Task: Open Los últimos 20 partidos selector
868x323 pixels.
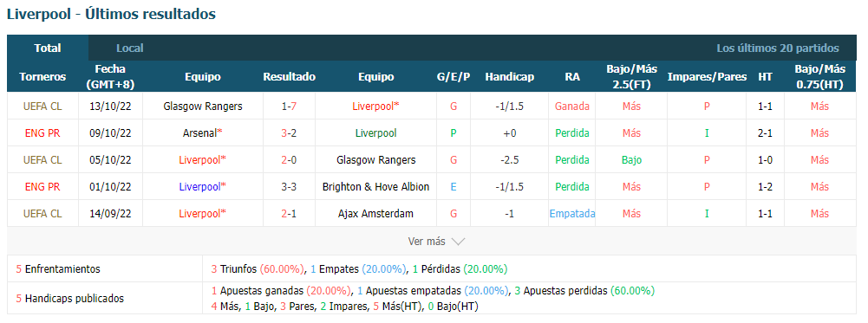Action: (778, 48)
